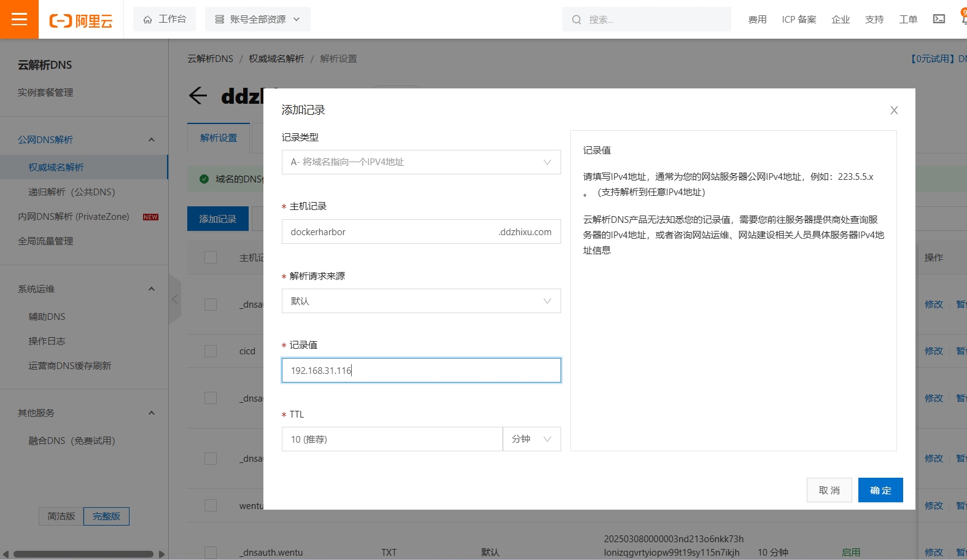Click the 记录值 input with 192.168.31.116
This screenshot has width=967, height=560.
click(421, 370)
